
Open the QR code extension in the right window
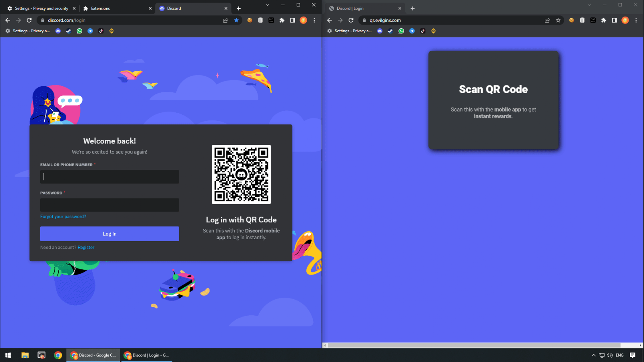coord(593,20)
